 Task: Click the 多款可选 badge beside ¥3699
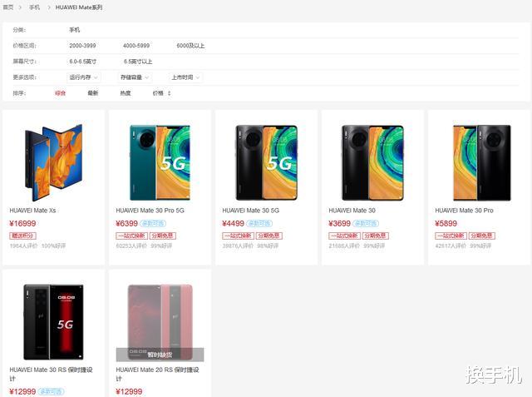(366, 223)
